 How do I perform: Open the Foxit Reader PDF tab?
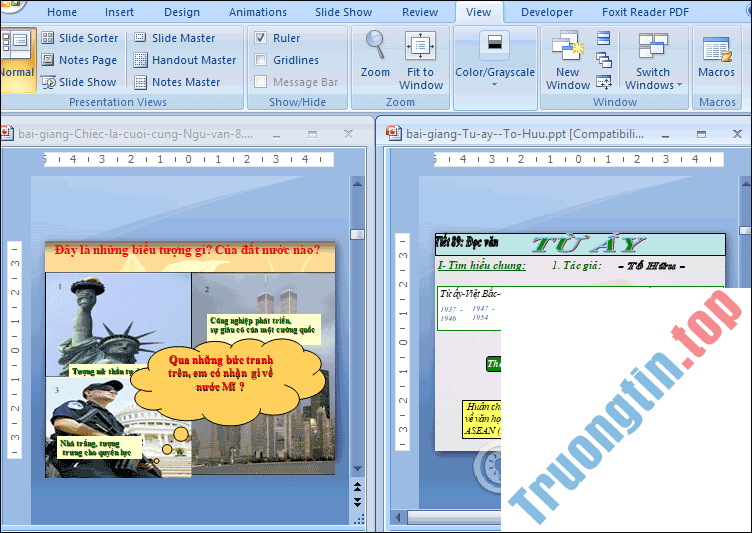(646, 12)
